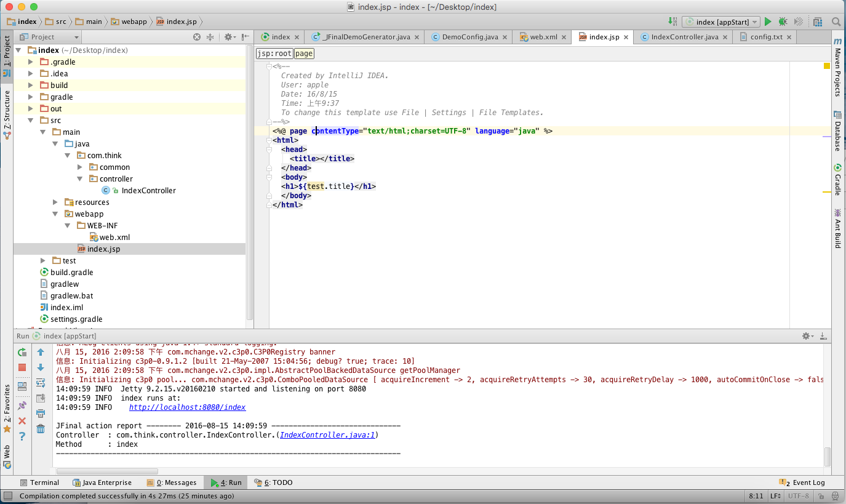Click the Stop process red square icon
Screen dimensions: 846x504
[22, 367]
